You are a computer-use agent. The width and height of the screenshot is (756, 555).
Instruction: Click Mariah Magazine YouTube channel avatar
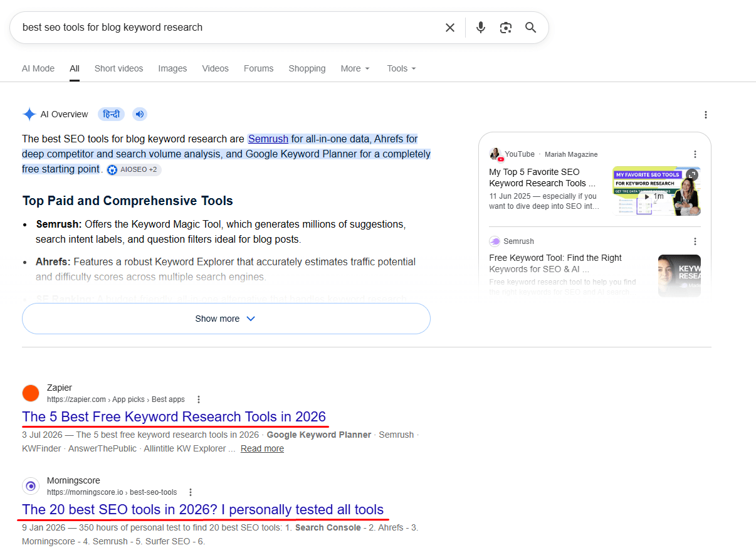[496, 154]
